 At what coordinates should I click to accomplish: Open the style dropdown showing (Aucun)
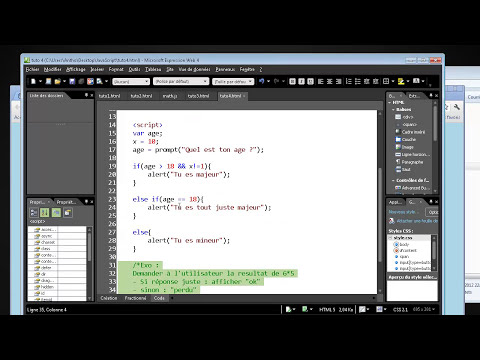tap(131, 81)
